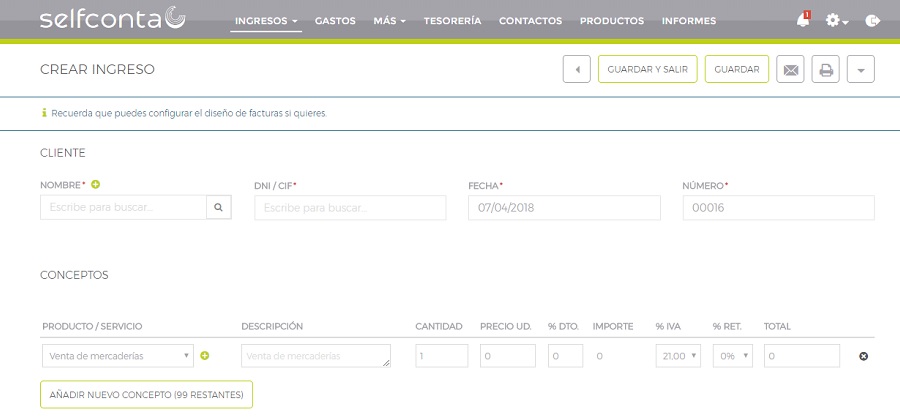900x419 pixels.
Task: Open the % RET. dropdown
Action: 732,356
